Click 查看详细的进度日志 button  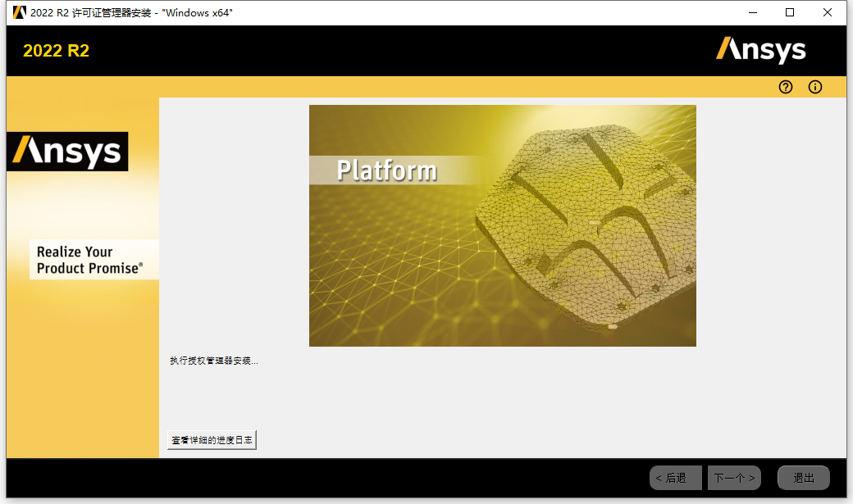coord(212,440)
